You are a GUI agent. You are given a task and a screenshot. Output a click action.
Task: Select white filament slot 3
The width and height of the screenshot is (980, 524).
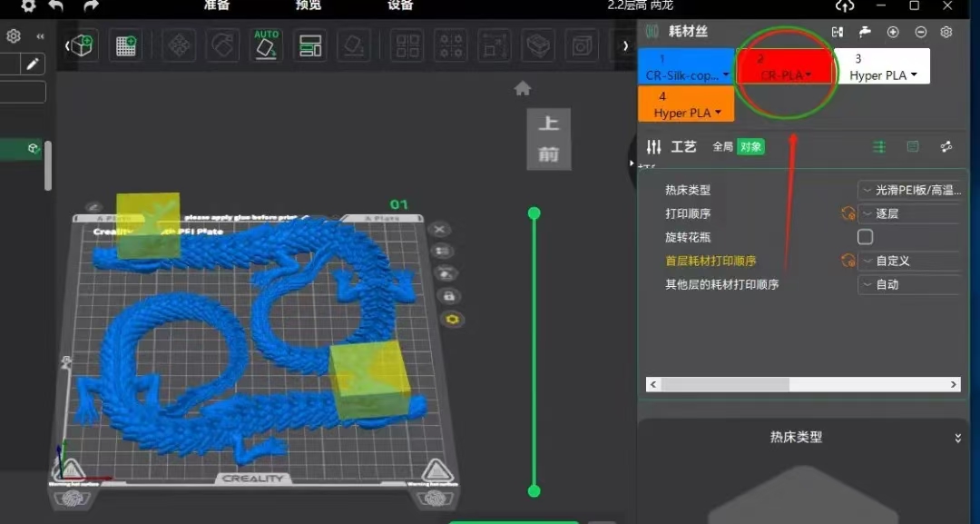coord(882,65)
